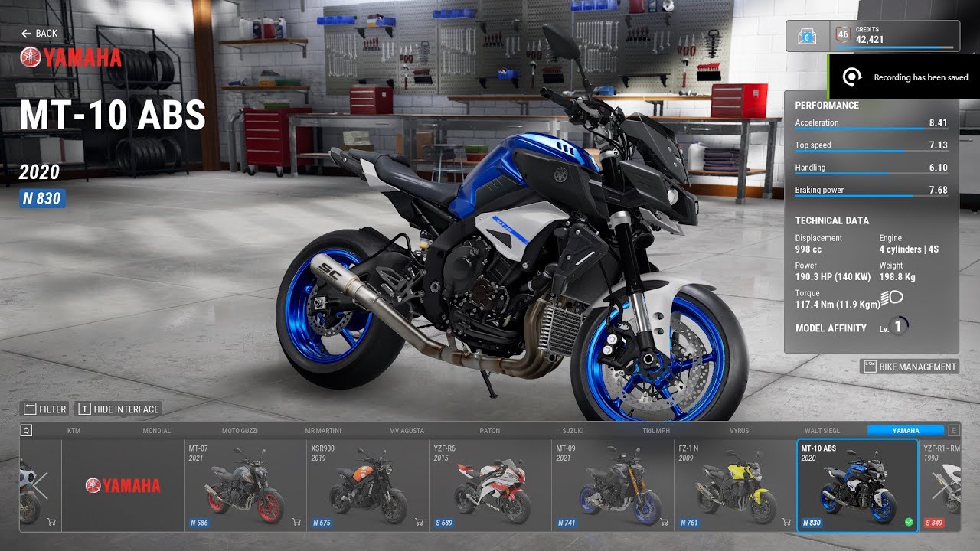Screen dimensions: 980x551
Task: Click the green owned checkmark on MT-10 ABS
Action: point(909,523)
